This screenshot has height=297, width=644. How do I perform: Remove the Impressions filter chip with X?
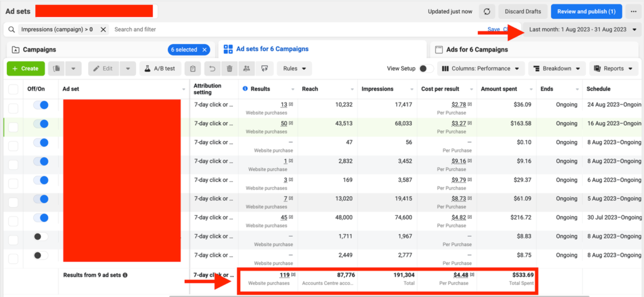pos(103,30)
